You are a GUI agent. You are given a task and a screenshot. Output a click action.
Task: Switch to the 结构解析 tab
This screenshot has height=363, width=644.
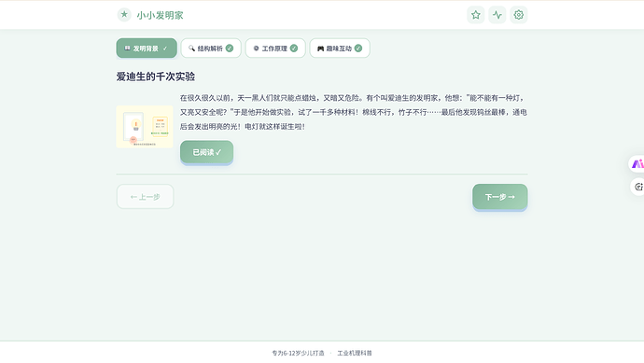[x=211, y=48]
